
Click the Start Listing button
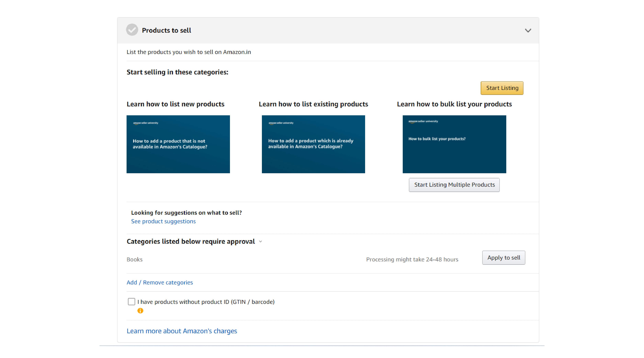(x=502, y=88)
